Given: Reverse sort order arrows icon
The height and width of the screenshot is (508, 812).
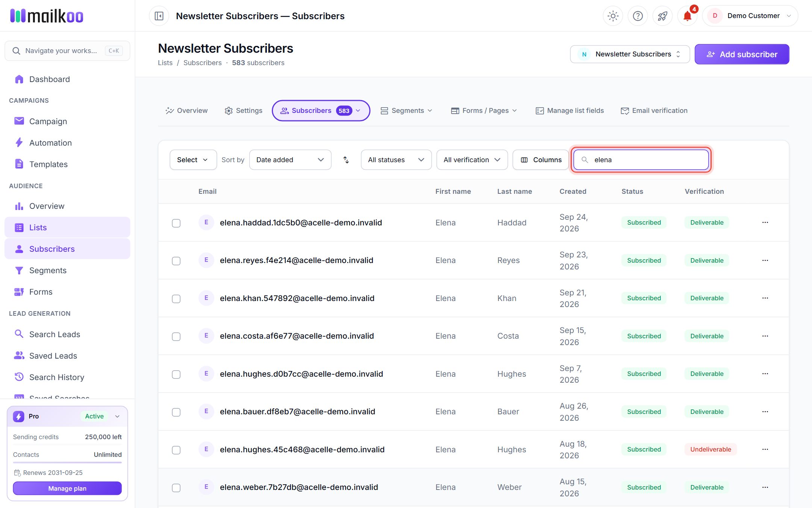Looking at the screenshot, I should click(x=346, y=160).
